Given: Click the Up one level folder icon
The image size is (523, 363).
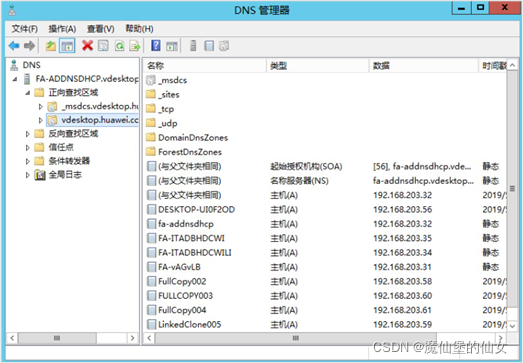Looking at the screenshot, I should point(51,46).
